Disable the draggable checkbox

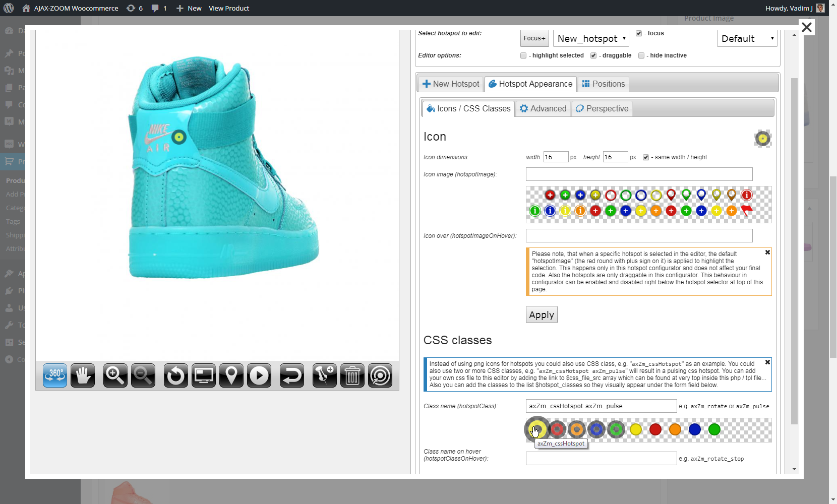(x=593, y=55)
